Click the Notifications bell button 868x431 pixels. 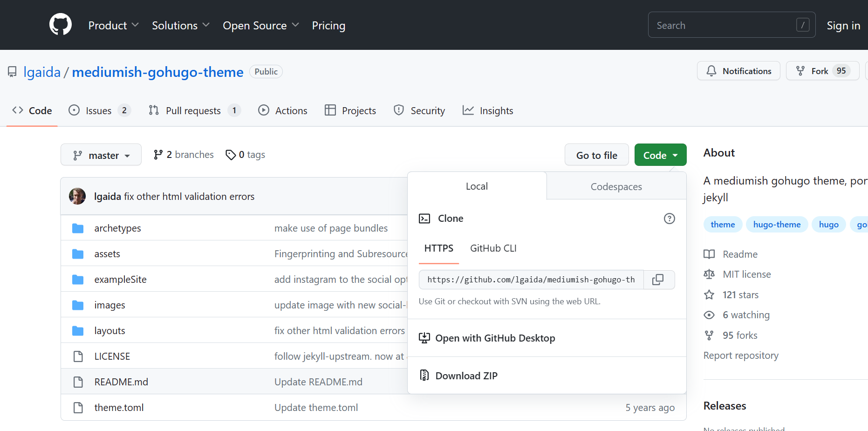coord(738,71)
